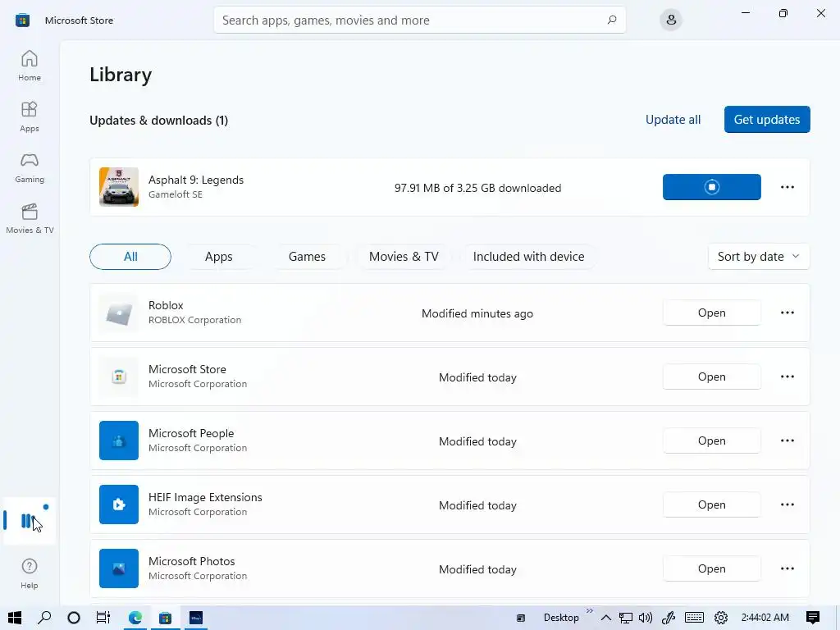
Task: Click the Microsoft Photos app icon
Action: [x=119, y=568]
